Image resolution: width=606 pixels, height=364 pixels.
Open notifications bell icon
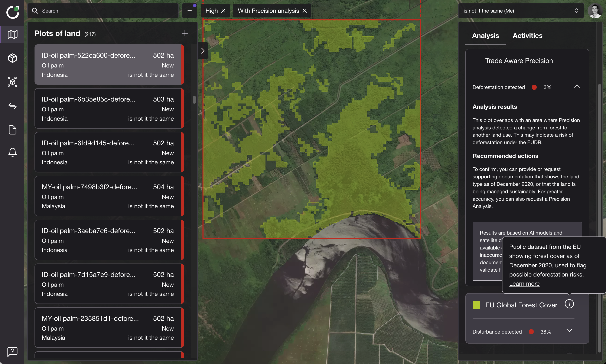(12, 152)
